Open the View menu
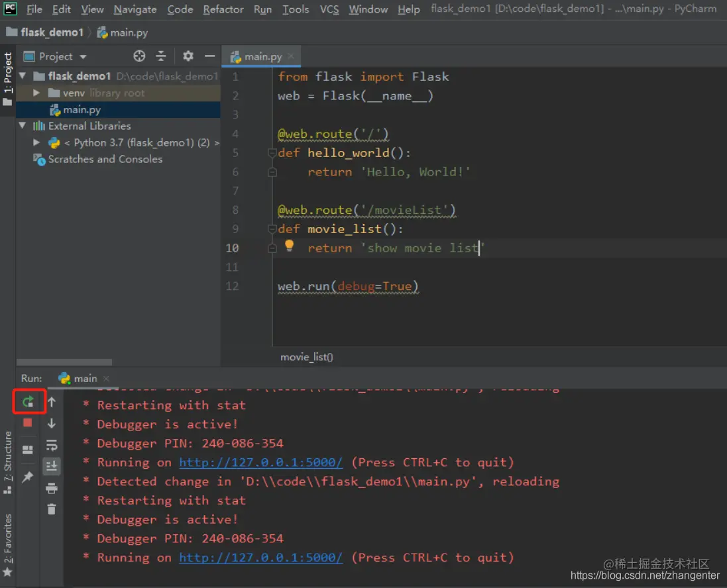The width and height of the screenshot is (727, 588). pyautogui.click(x=92, y=9)
